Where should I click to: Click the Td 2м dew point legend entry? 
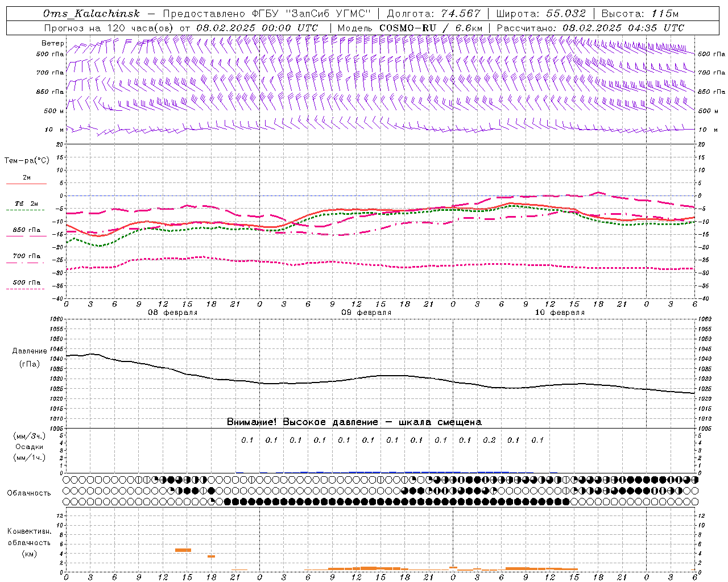pos(27,203)
